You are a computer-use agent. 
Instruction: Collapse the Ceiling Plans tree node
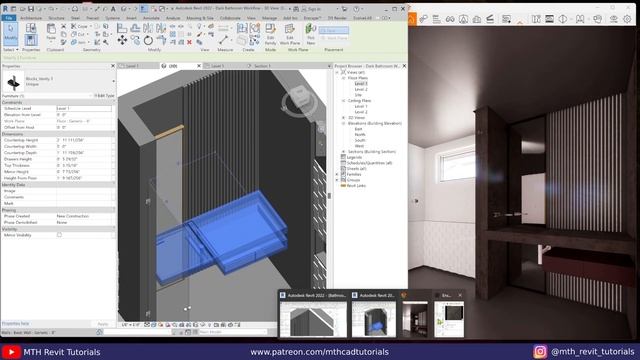pos(343,100)
